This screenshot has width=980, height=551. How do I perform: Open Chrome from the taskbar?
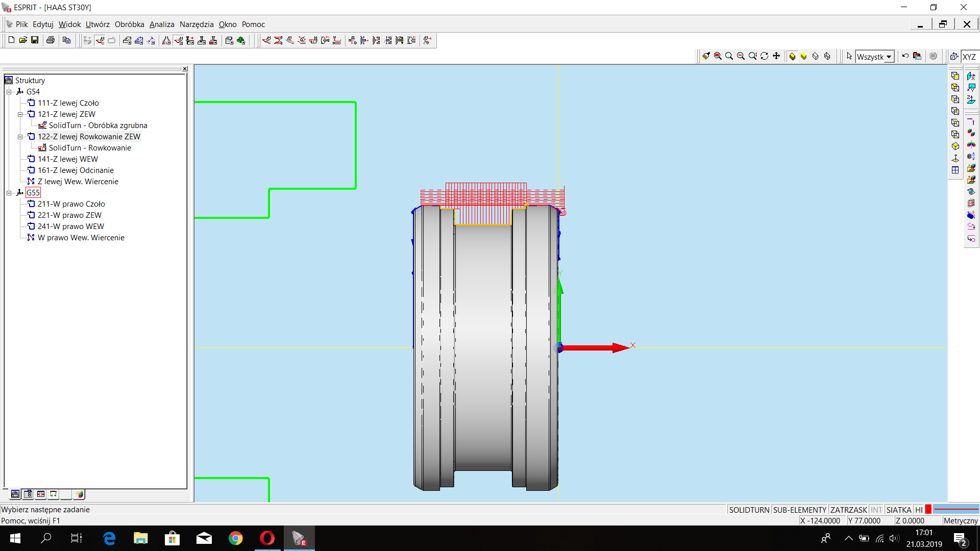(235, 538)
